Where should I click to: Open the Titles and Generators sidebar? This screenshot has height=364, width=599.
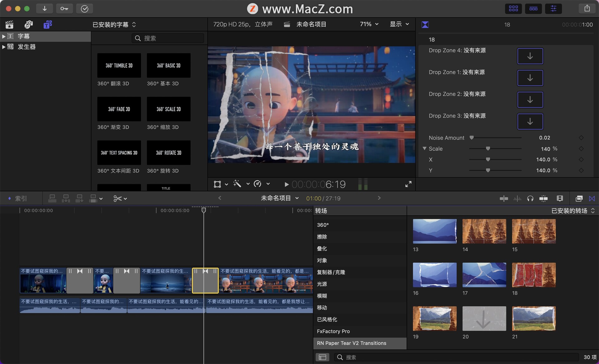[47, 25]
